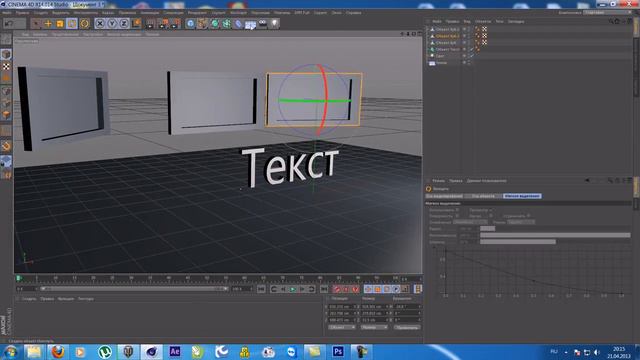Select the Move tool
Screen dimensions: 640x360
(48, 24)
